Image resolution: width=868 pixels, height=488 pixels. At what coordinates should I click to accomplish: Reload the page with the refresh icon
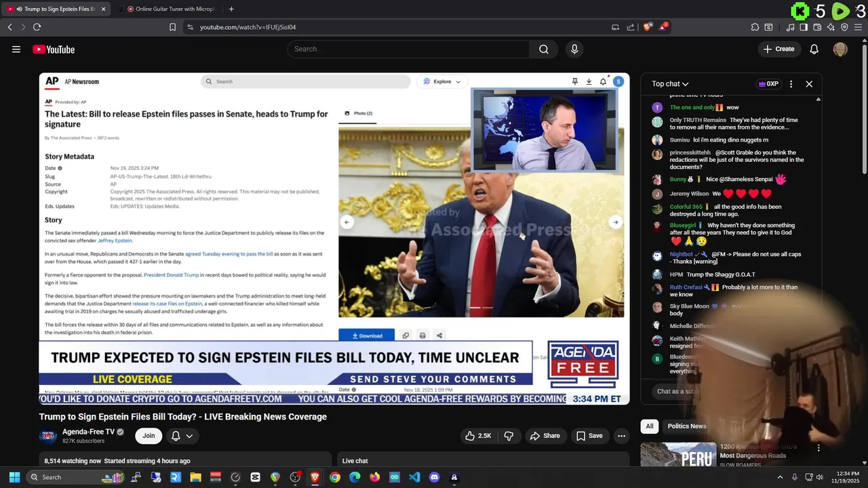pyautogui.click(x=37, y=27)
